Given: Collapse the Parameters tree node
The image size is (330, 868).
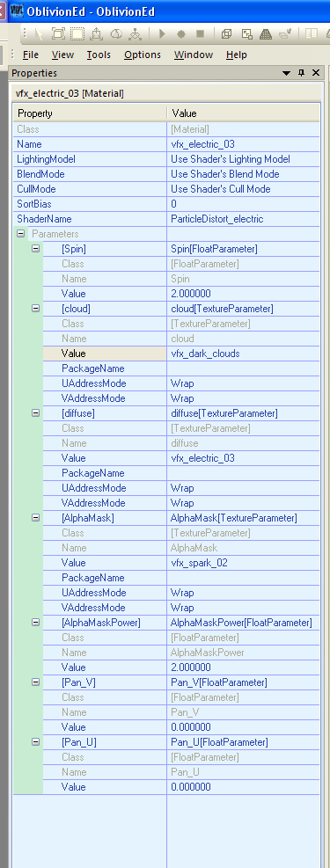Looking at the screenshot, I should coord(20,234).
